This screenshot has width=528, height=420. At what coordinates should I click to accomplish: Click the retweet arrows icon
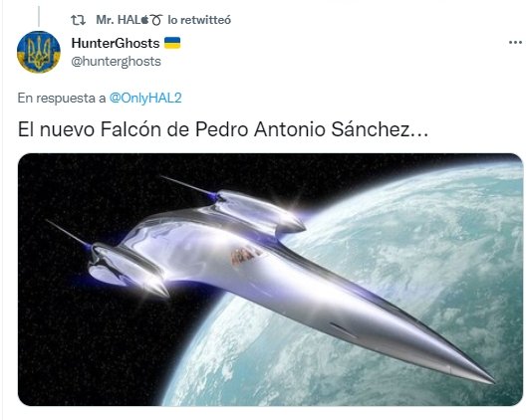click(78, 20)
